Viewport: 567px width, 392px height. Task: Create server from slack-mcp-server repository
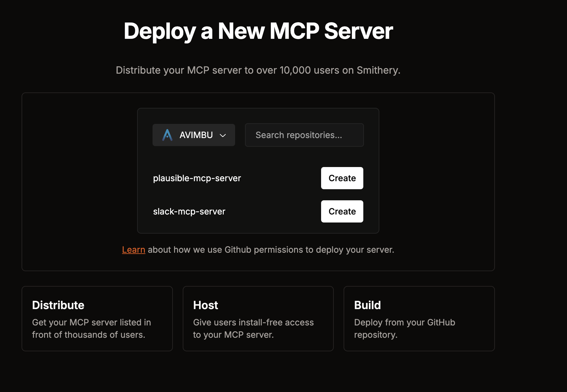342,211
